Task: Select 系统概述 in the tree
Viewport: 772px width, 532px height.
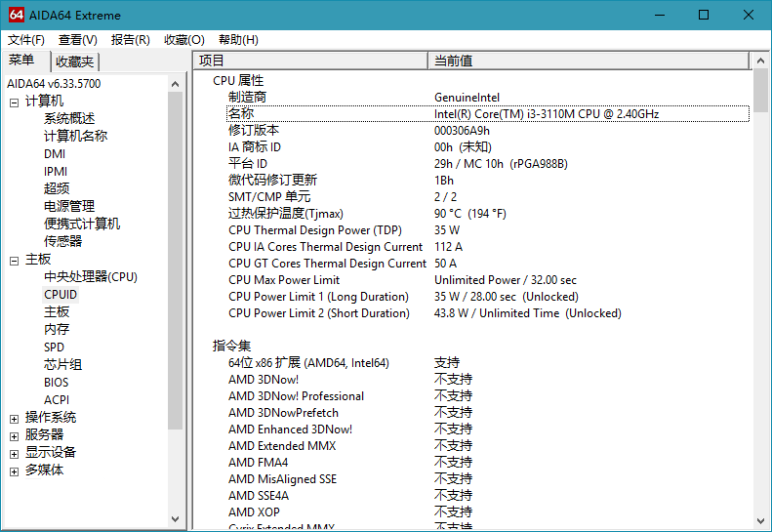Action: (x=69, y=119)
